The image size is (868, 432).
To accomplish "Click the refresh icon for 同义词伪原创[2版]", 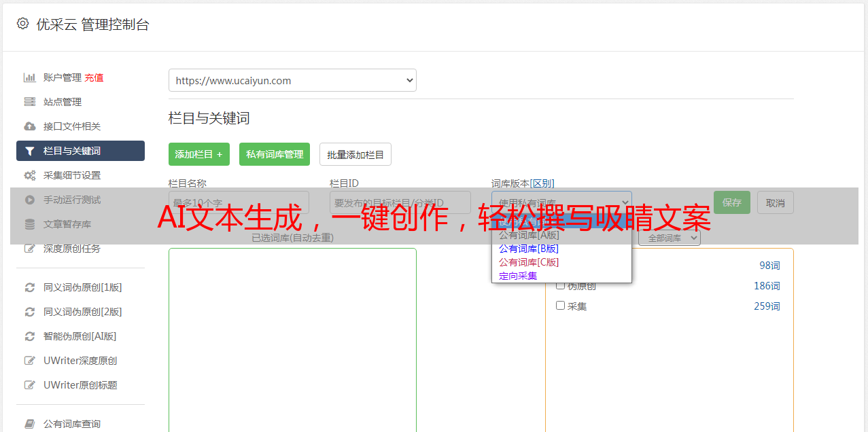I will point(29,312).
